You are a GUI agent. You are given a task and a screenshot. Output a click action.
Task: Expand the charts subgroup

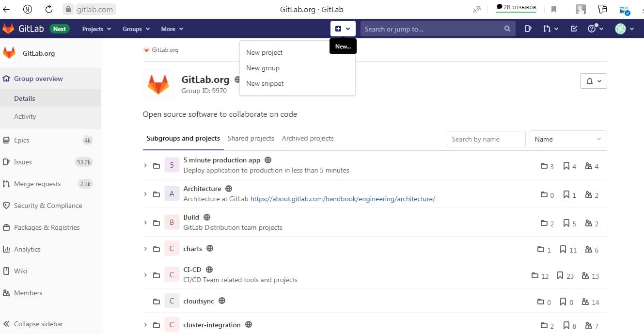pyautogui.click(x=145, y=249)
